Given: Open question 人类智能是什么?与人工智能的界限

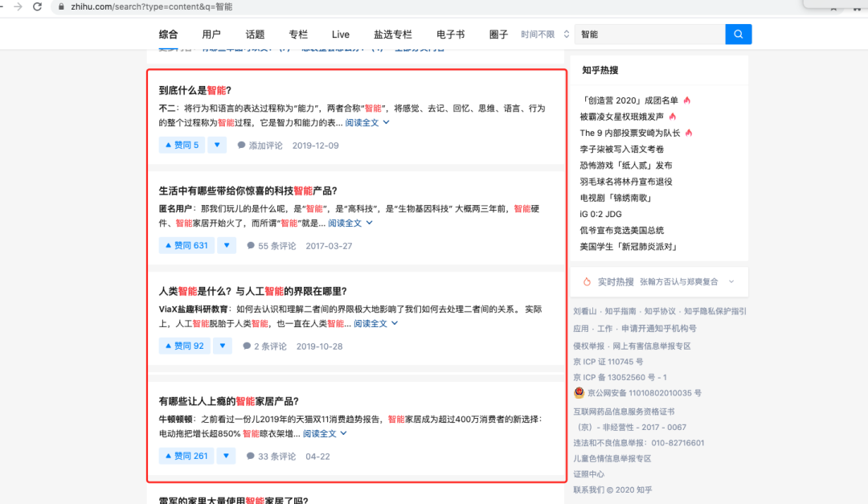Looking at the screenshot, I should coord(253,291).
